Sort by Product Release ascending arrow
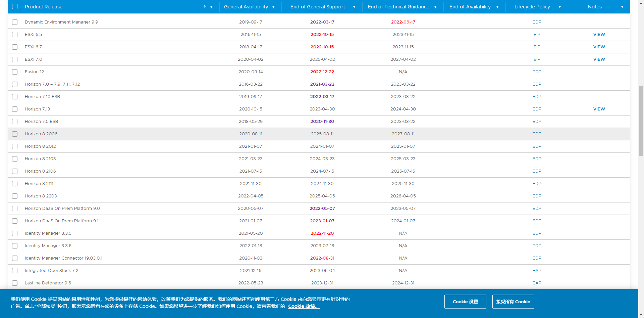Viewport: 644px width, 318px height. point(204,7)
